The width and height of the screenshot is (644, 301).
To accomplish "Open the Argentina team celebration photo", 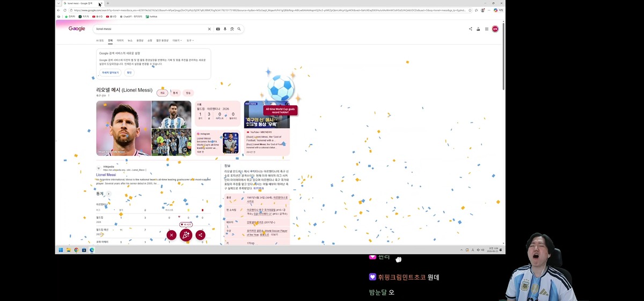I will (x=171, y=142).
